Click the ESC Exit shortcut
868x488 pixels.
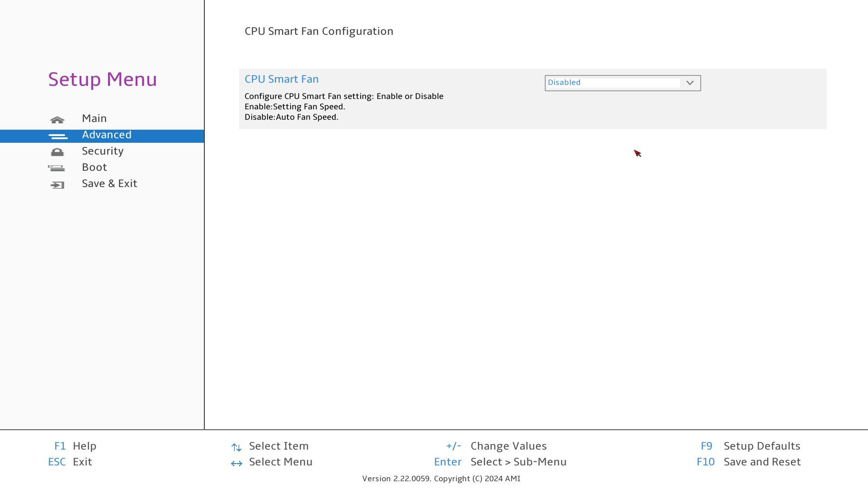tap(70, 462)
